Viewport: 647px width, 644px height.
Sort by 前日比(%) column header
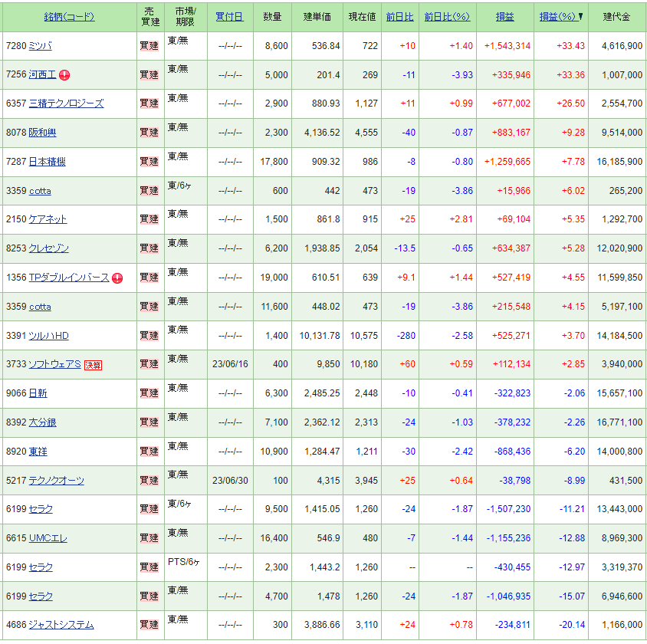pos(447,17)
